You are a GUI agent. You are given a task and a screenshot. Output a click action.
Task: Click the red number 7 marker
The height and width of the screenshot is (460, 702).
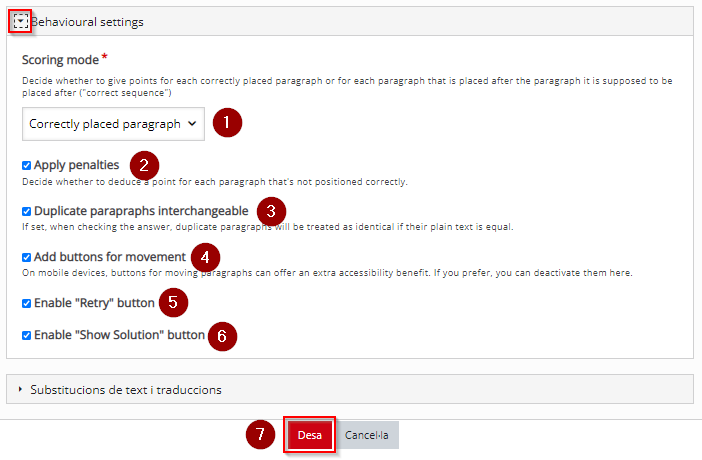(x=261, y=434)
